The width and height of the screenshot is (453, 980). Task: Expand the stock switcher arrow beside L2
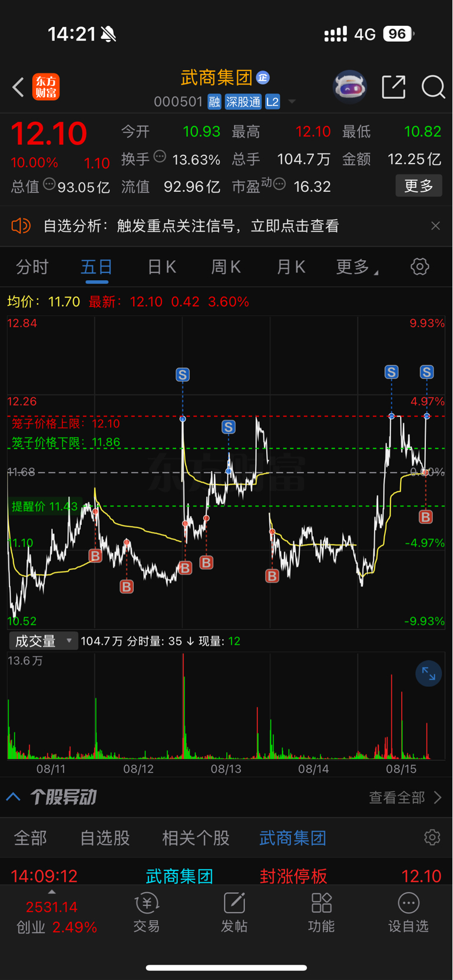tap(292, 102)
